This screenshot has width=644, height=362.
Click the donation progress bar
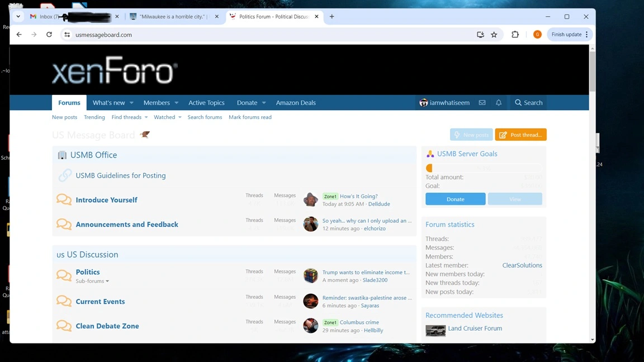click(484, 168)
